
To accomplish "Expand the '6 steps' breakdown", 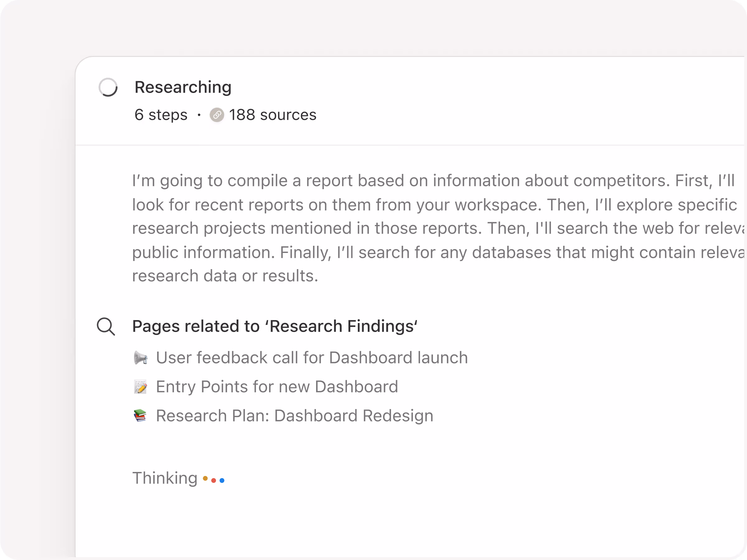I will [x=161, y=115].
